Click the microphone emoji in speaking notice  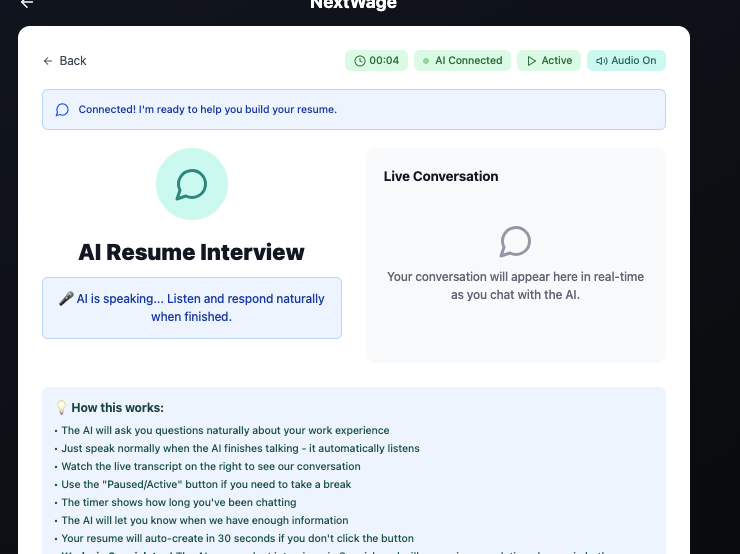[66, 299]
